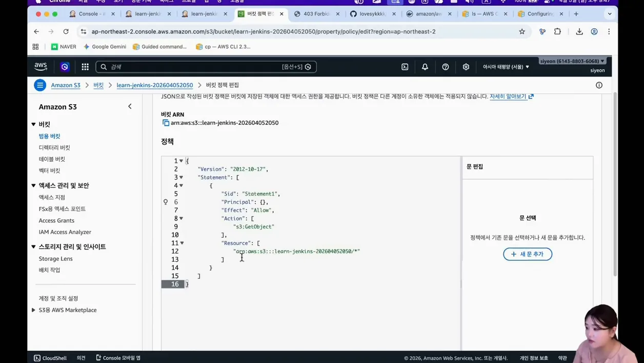Collapse the Amazon S3 sidebar arrow
The width and height of the screenshot is (644, 363).
click(x=130, y=106)
